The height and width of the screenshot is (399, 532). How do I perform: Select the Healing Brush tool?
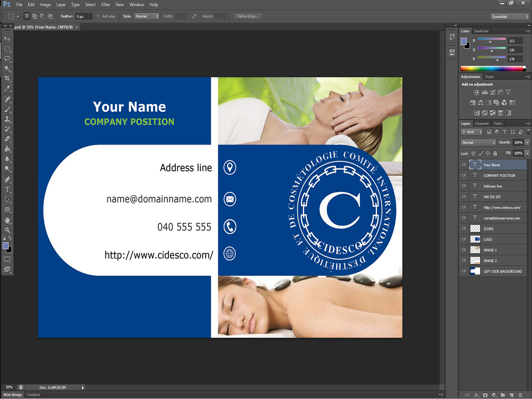[x=7, y=99]
